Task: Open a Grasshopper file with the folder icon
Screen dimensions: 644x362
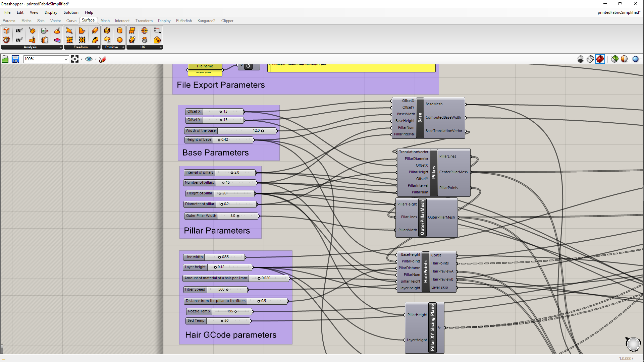Action: [x=5, y=59]
